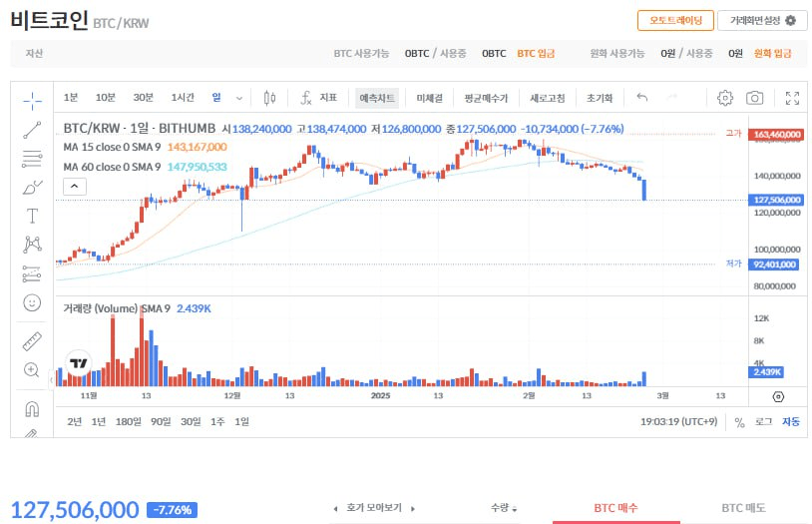Image resolution: width=812 pixels, height=524 pixels.
Task: Select the ruler measure tool
Action: point(32,341)
